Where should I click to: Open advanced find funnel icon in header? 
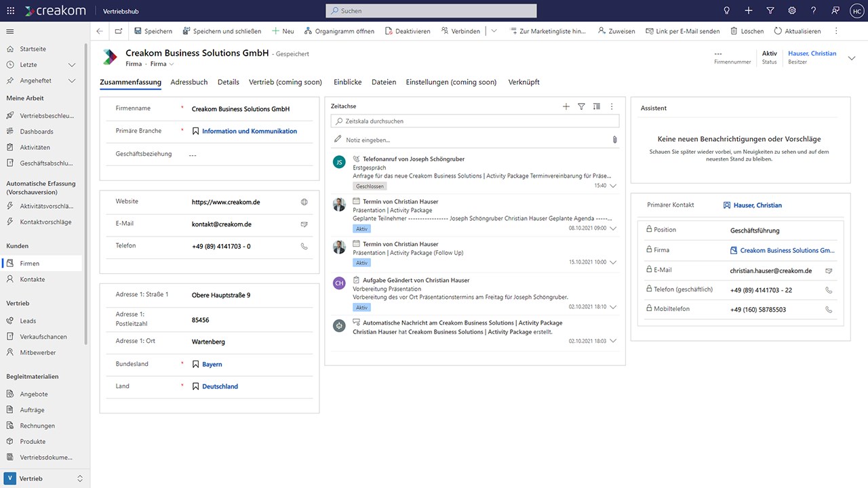pos(770,11)
